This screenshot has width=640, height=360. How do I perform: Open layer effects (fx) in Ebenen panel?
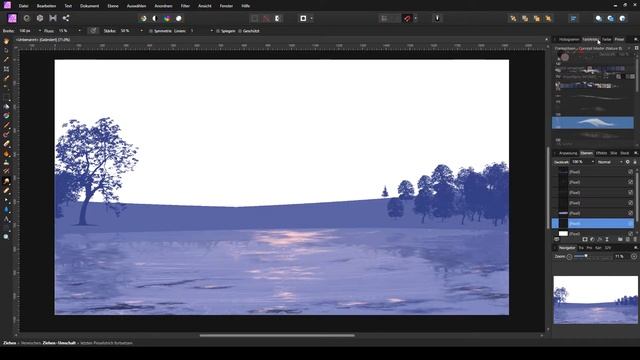tap(600, 239)
